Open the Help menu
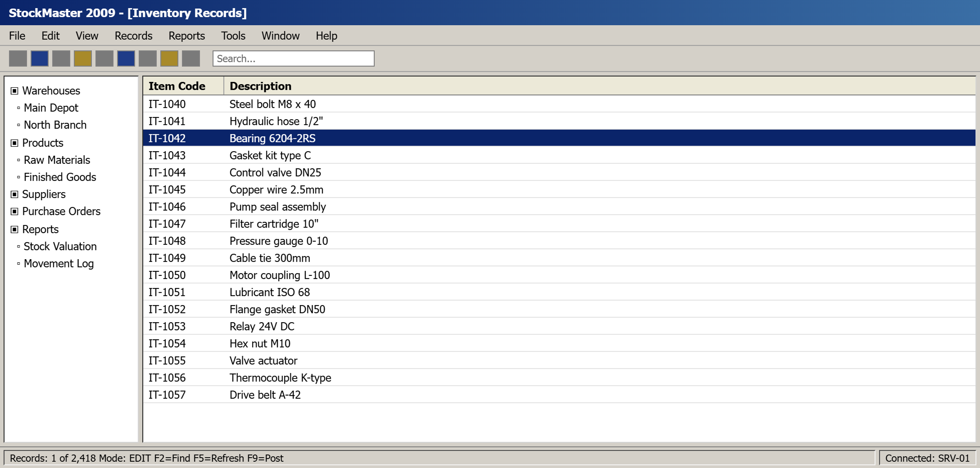980x468 pixels. click(327, 36)
